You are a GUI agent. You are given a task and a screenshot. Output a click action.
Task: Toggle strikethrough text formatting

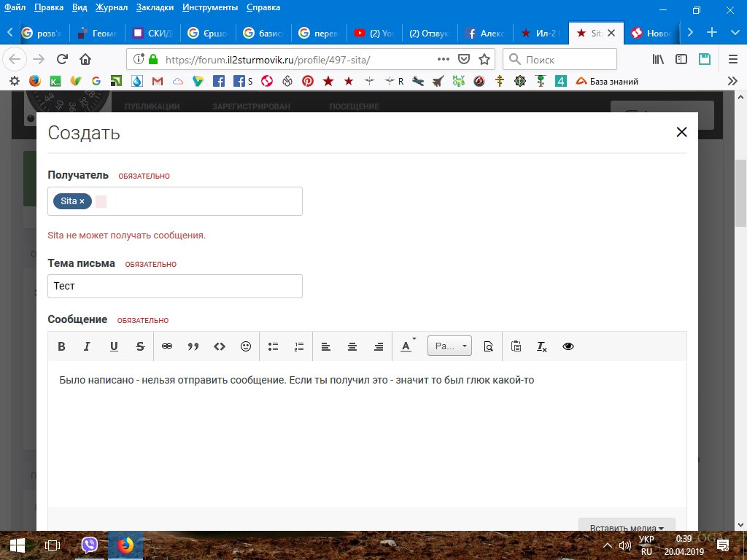[x=140, y=346]
